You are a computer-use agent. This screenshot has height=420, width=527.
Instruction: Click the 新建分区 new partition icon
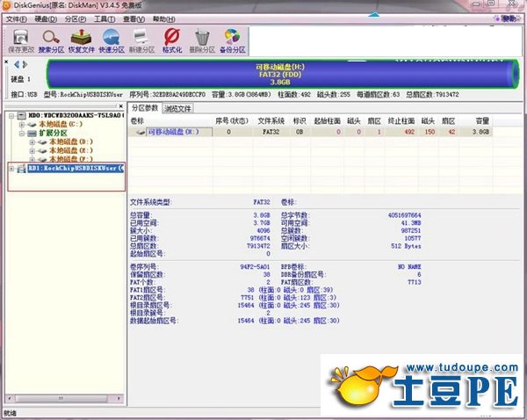[x=141, y=40]
